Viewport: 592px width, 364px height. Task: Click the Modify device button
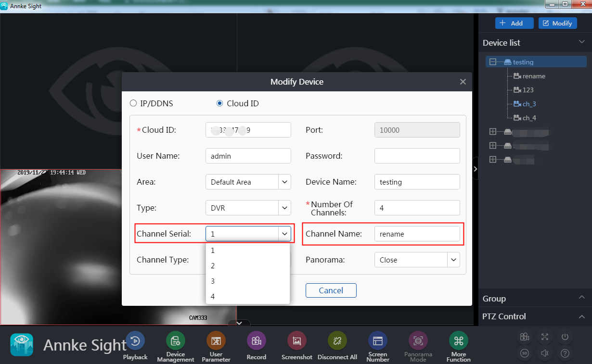[558, 23]
